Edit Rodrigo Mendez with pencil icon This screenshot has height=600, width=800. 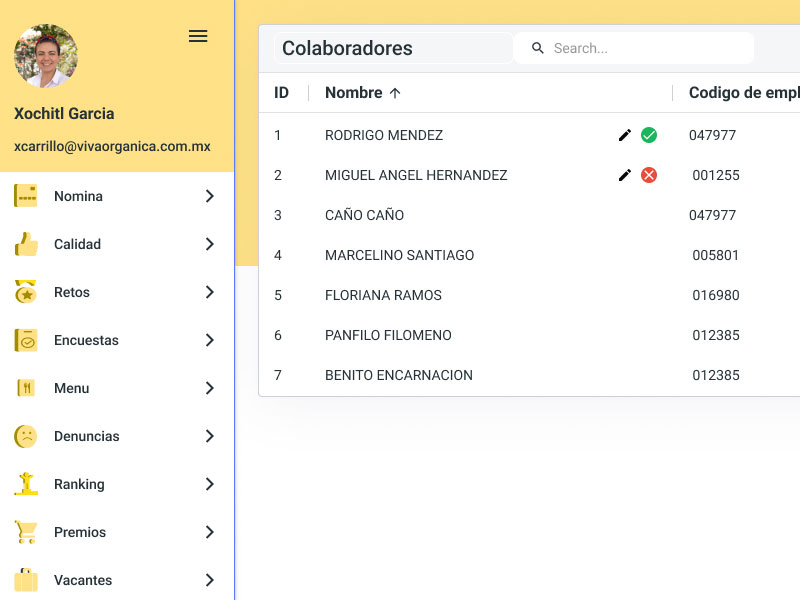coord(625,135)
